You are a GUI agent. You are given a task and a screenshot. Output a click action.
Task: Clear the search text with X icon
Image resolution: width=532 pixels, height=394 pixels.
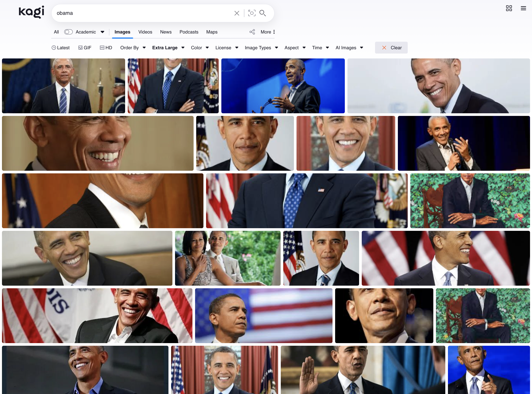point(237,13)
